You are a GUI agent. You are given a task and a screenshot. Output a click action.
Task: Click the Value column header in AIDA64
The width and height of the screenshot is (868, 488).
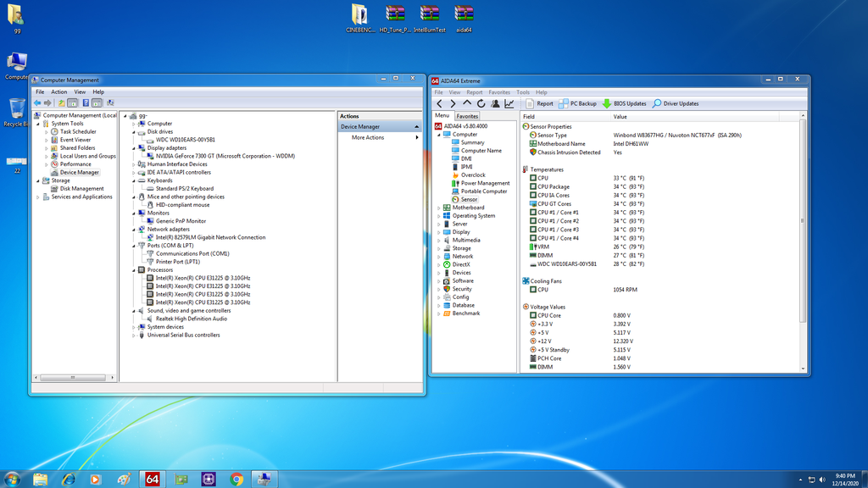(x=620, y=116)
